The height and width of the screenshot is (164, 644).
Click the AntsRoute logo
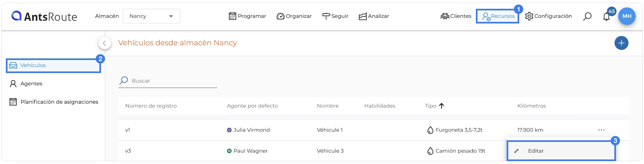44,16
